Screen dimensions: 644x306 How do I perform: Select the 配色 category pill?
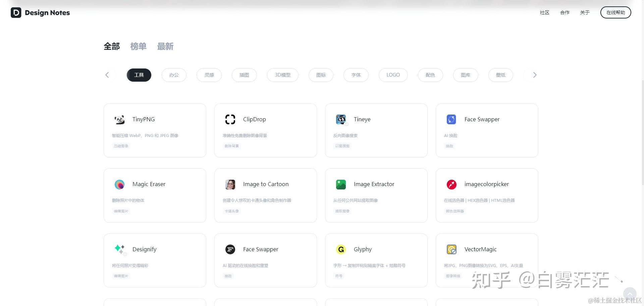(x=430, y=75)
